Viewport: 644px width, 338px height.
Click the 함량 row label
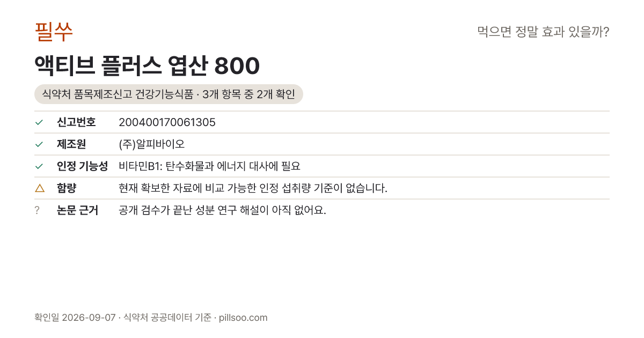coord(67,188)
